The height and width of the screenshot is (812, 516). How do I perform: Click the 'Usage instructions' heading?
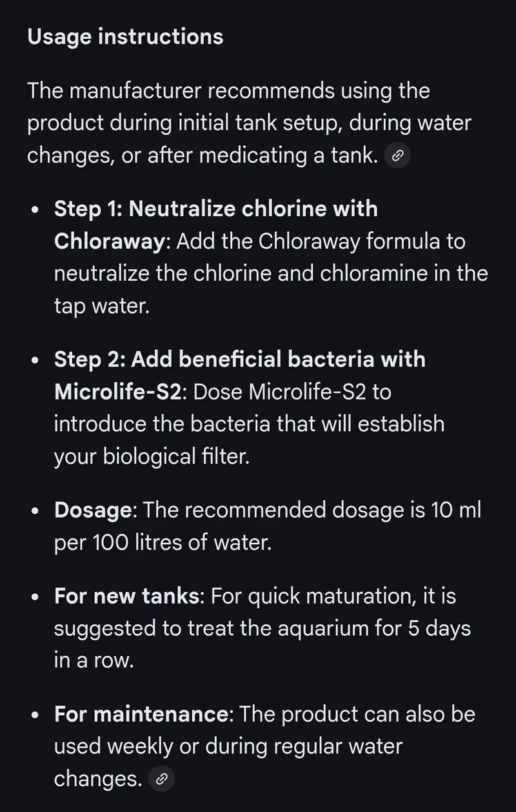[x=125, y=37]
